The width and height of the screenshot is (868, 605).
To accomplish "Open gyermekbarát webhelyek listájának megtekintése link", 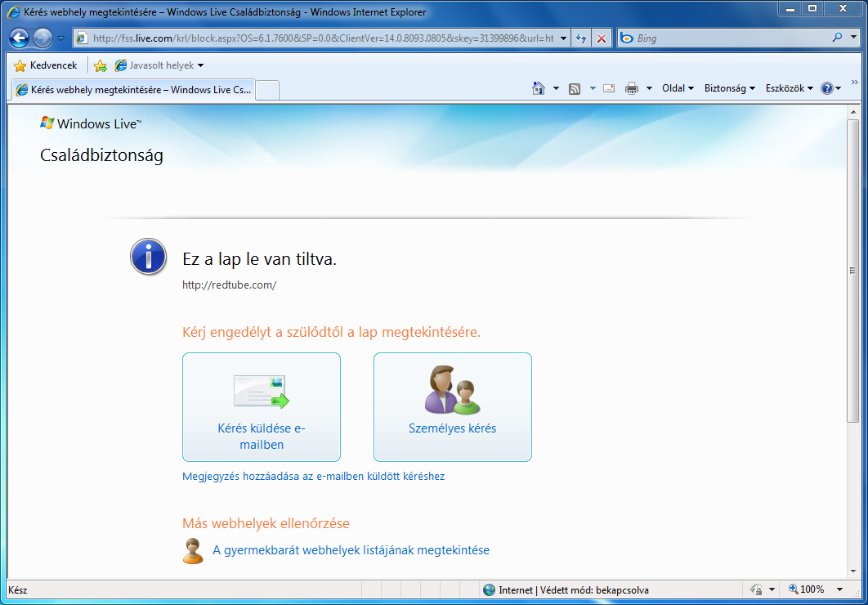I will 351,550.
